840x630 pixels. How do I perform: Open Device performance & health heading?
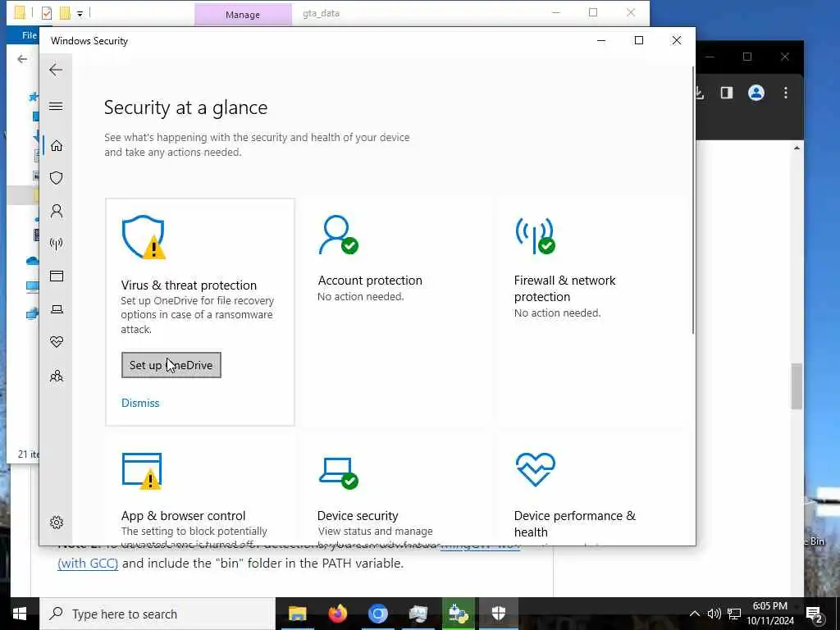(x=575, y=523)
